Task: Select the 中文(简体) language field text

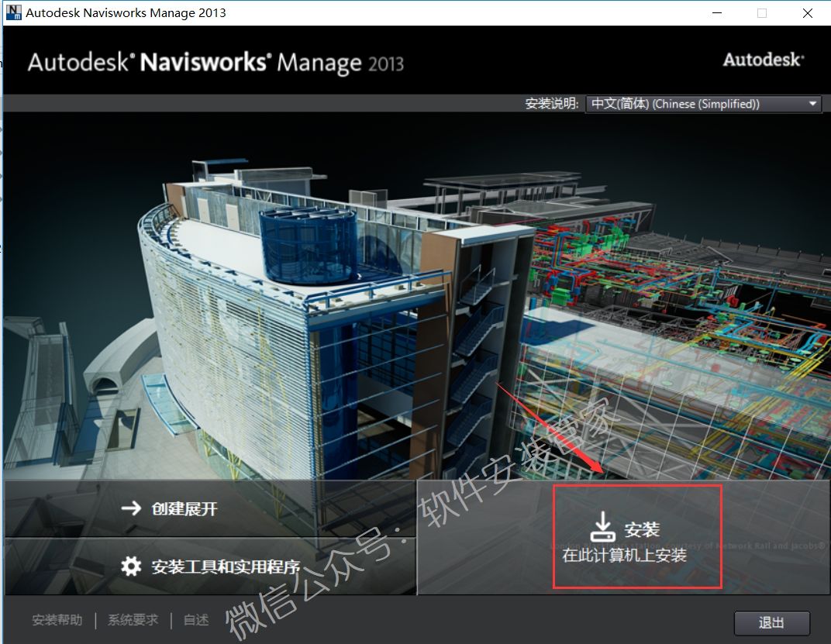Action: (674, 104)
